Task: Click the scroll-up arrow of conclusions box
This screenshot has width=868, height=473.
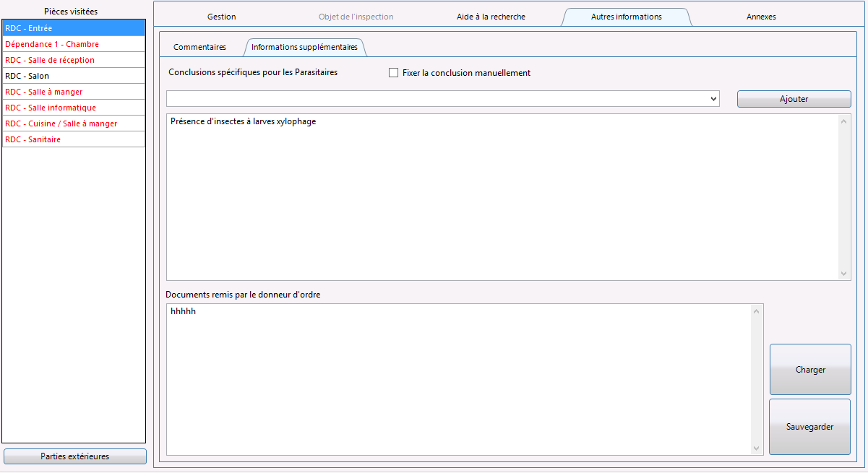Action: pyautogui.click(x=844, y=121)
